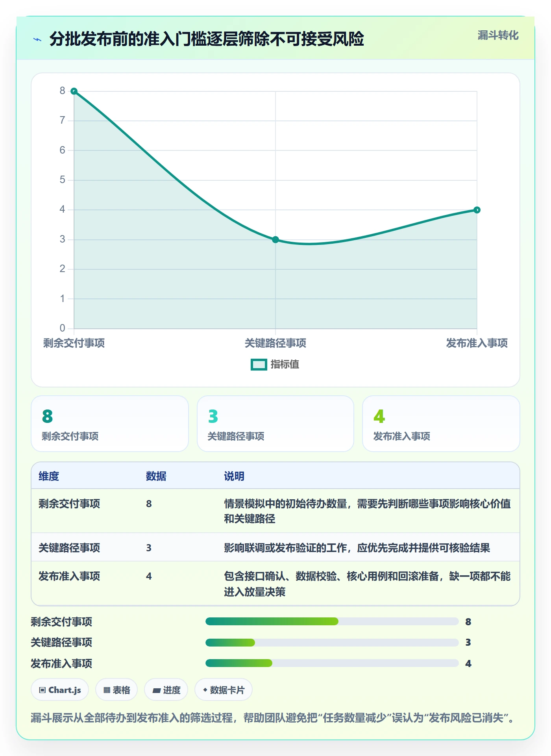Image resolution: width=551 pixels, height=756 pixels.
Task: Click the 漏斗转化 label in header
Action: [498, 35]
